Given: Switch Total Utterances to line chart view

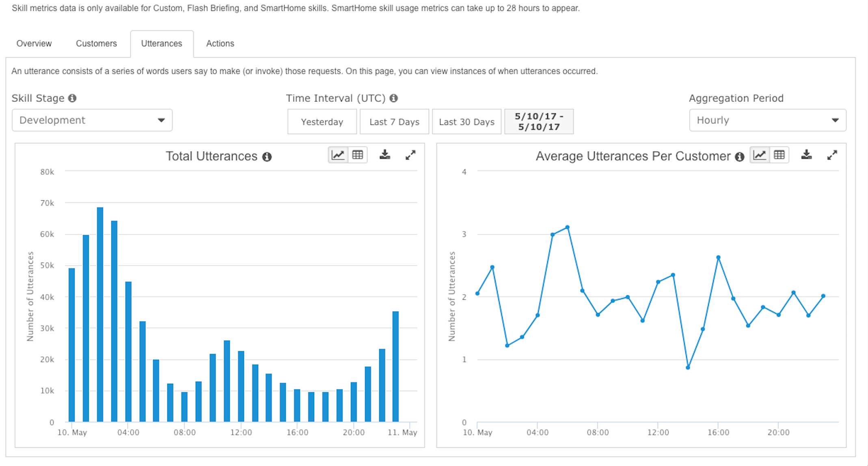Looking at the screenshot, I should tap(338, 155).
